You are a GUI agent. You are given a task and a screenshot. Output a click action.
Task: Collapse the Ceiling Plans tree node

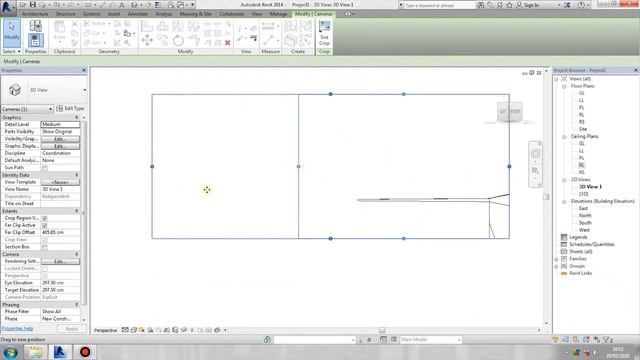564,137
